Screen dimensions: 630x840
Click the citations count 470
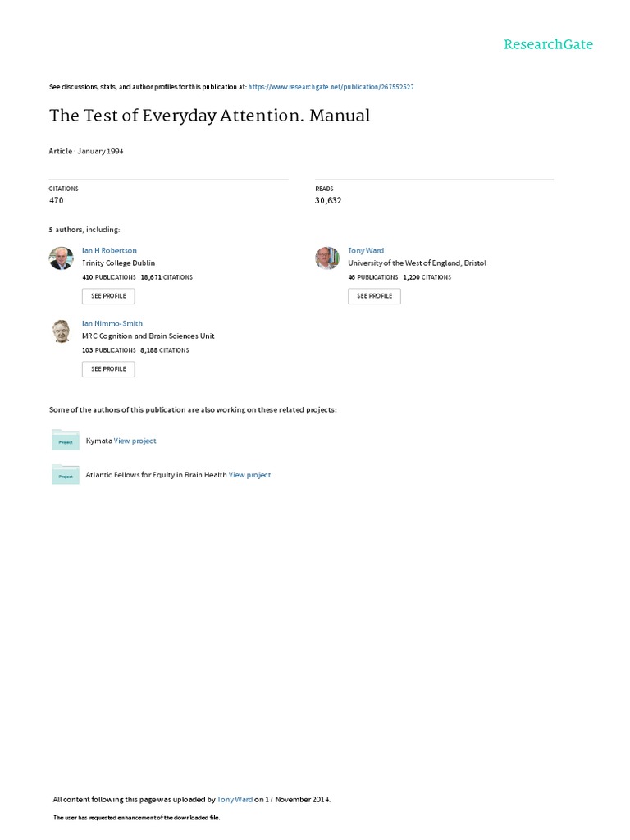point(57,199)
